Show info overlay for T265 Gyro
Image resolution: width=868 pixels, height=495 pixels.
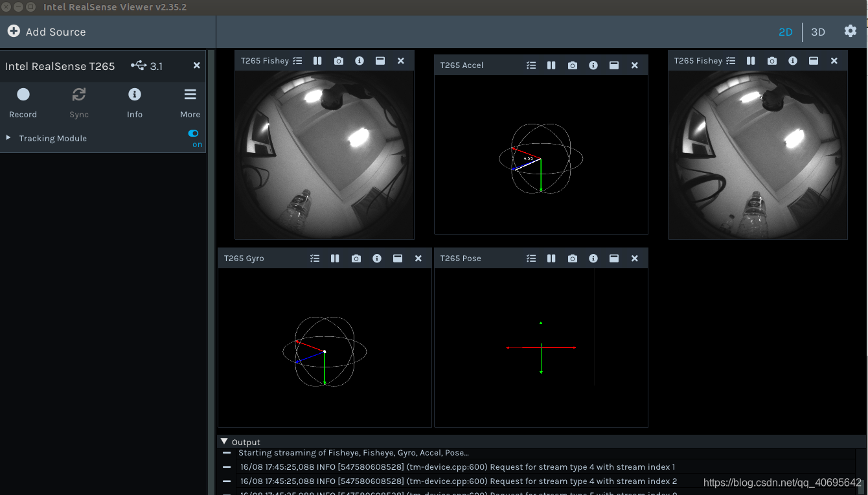(376, 259)
